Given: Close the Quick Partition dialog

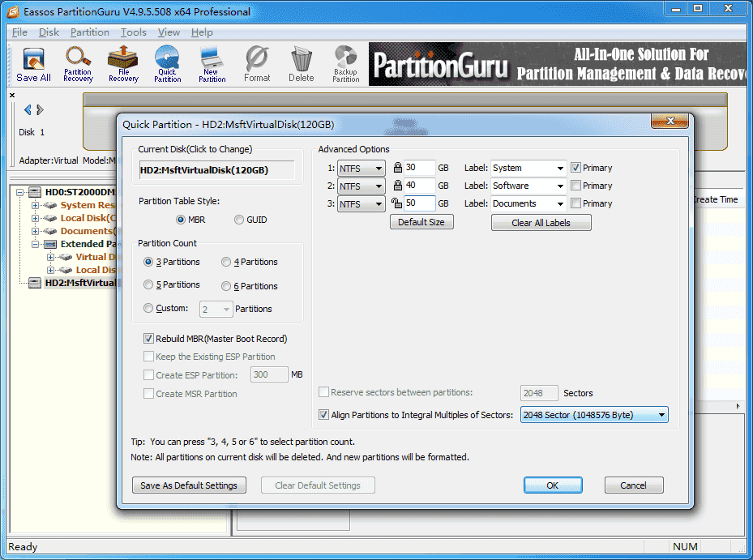Looking at the screenshot, I should [670, 121].
